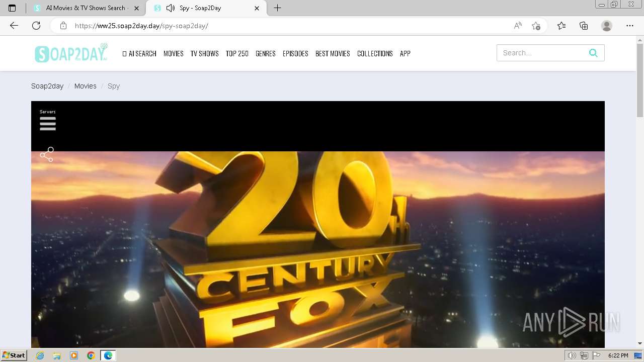Open the browser profile avatar
The height and width of the screenshot is (362, 644).
(607, 26)
